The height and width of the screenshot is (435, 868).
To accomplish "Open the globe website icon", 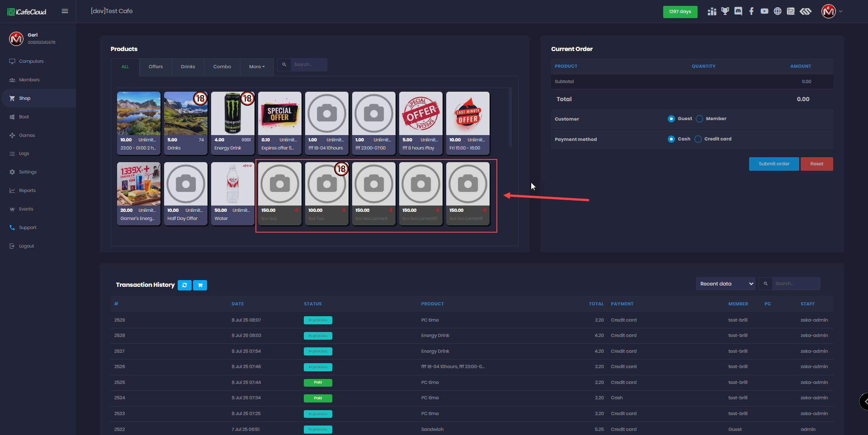I will pos(778,11).
